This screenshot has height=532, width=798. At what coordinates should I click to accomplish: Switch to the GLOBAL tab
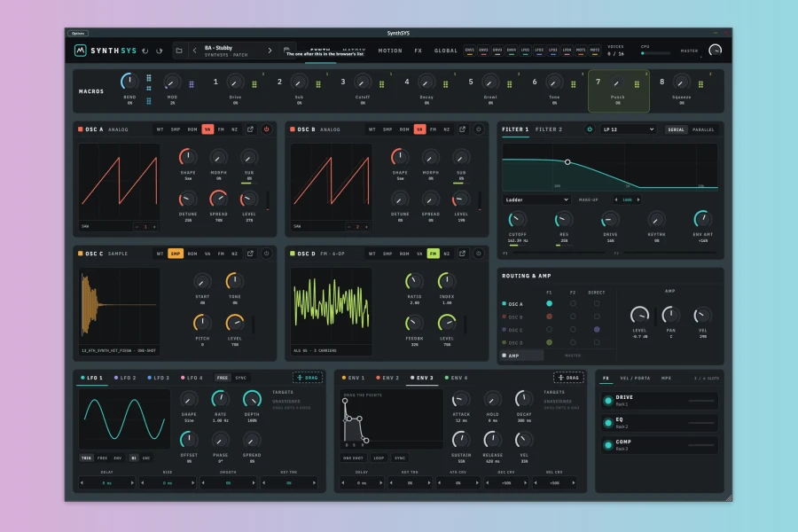pos(446,51)
